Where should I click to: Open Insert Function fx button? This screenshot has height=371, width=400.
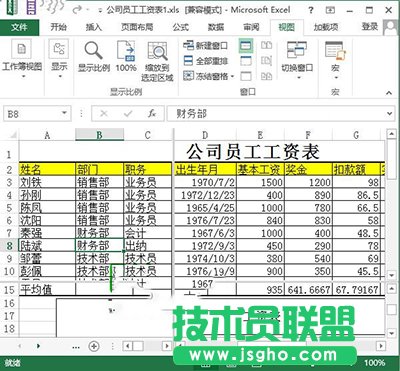(x=152, y=114)
